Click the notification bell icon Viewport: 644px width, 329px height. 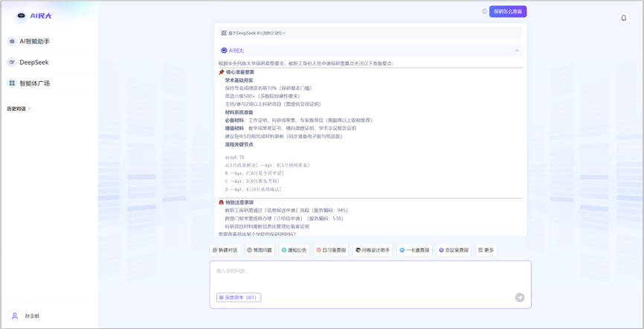pos(623,18)
